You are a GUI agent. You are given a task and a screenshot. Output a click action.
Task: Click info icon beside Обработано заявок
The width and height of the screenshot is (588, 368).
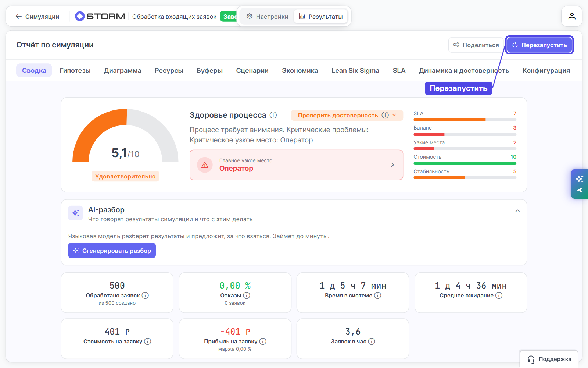point(145,296)
